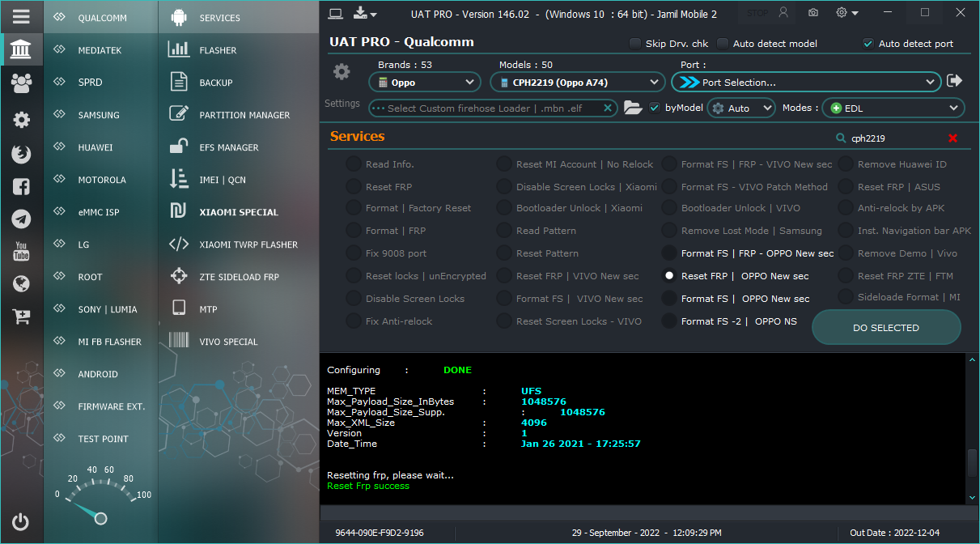This screenshot has height=544, width=980.
Task: Open the Modes dropdown showing EDL
Action: [893, 108]
